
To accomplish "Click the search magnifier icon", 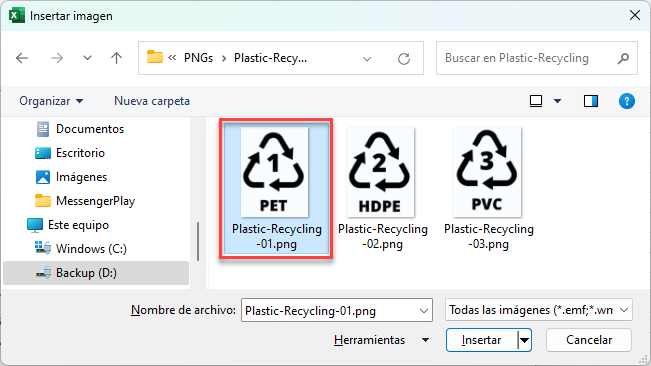I will click(x=623, y=59).
